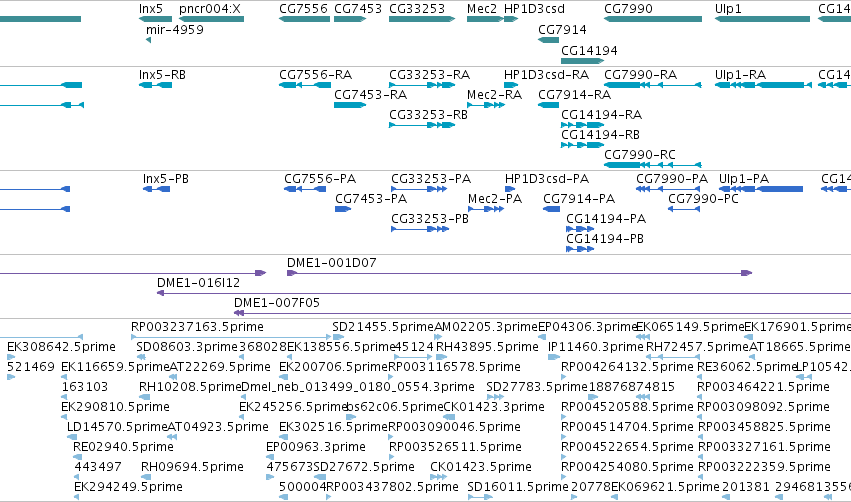Image resolution: width=851 pixels, height=502 pixels.
Task: Select the EK290810.5prime EST
Action: 64,417
